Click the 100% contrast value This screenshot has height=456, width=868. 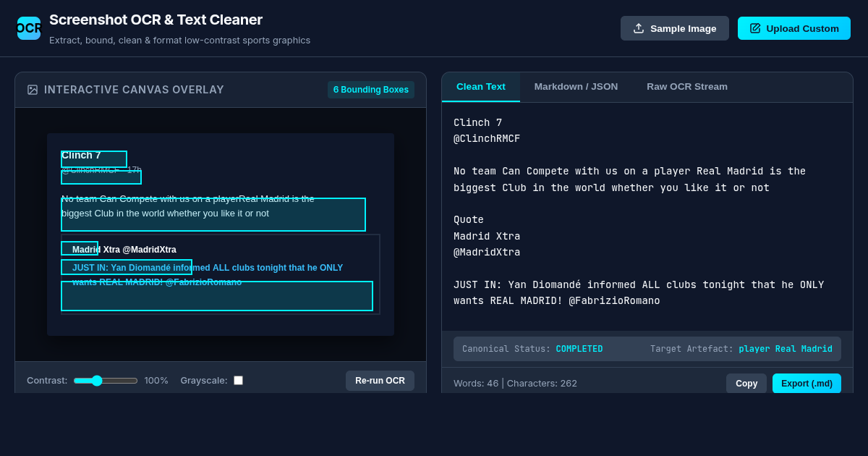pyautogui.click(x=156, y=381)
